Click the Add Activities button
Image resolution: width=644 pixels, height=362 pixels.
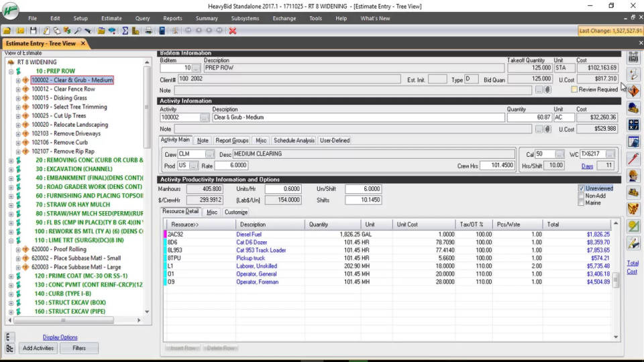(38, 348)
